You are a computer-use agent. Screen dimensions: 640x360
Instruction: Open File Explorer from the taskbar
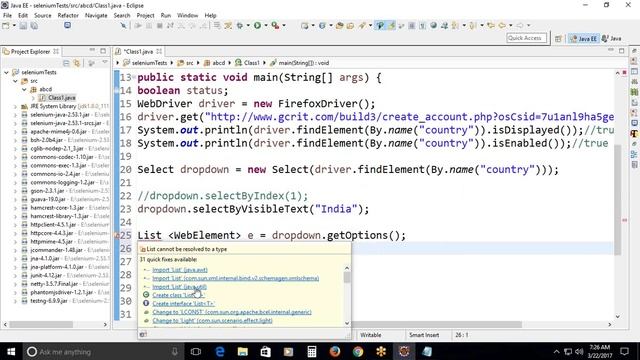pyautogui.click(x=243, y=351)
